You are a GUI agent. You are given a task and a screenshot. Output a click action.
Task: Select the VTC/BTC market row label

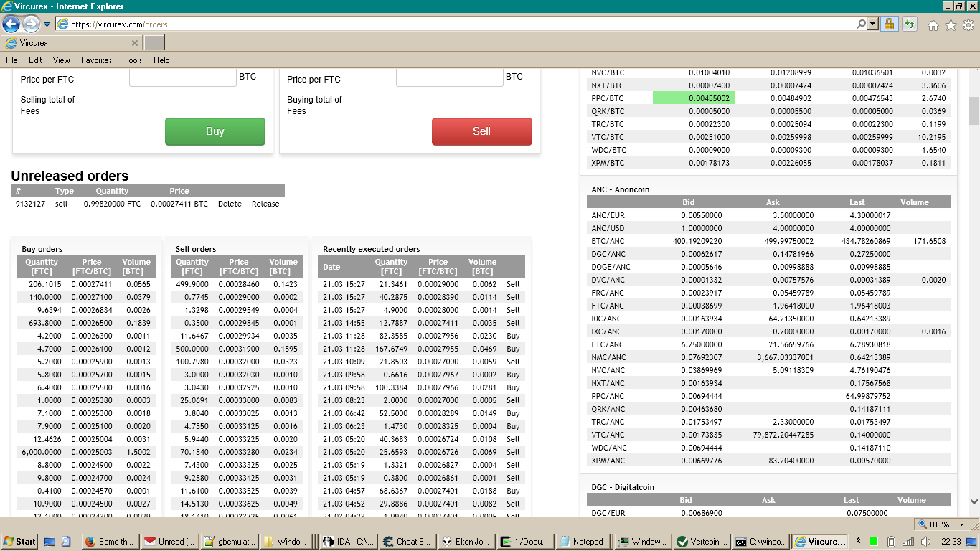click(608, 137)
